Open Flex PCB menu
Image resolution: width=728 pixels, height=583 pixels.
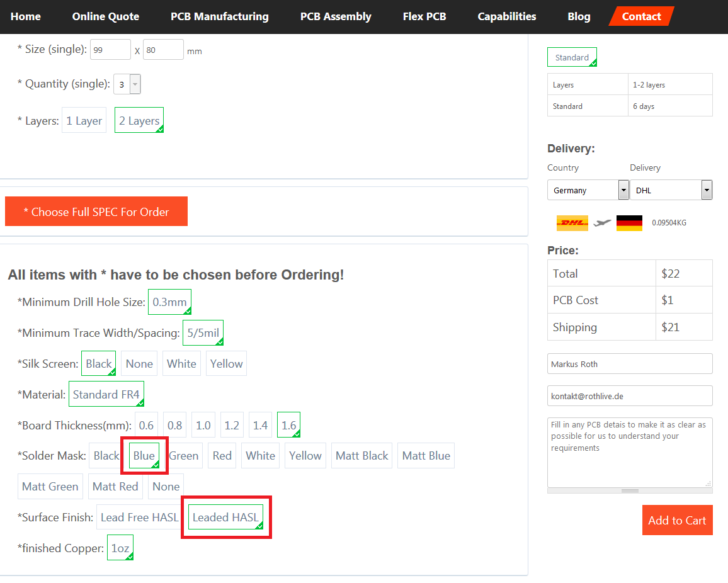coord(424,17)
